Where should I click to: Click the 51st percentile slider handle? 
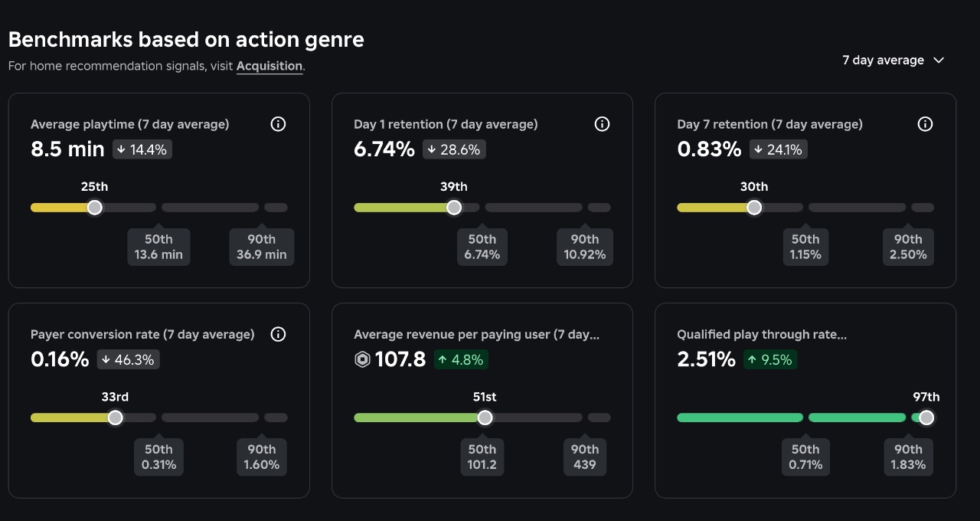click(485, 418)
